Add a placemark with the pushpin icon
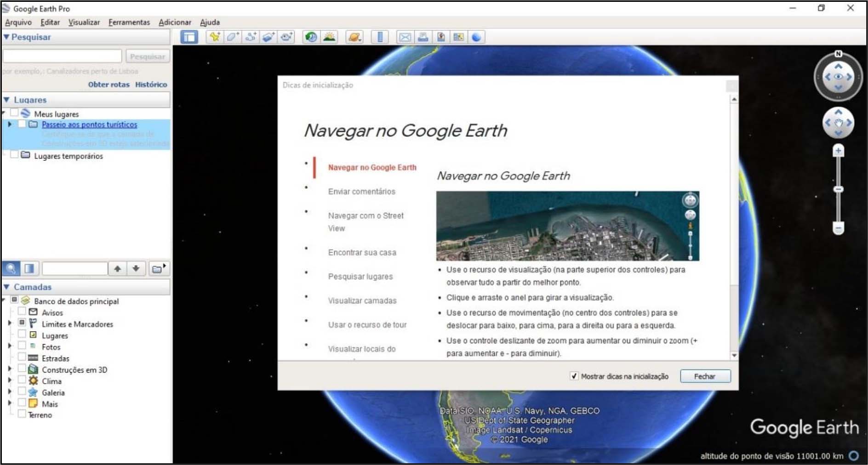Screen dimensions: 868x465 (x=215, y=37)
